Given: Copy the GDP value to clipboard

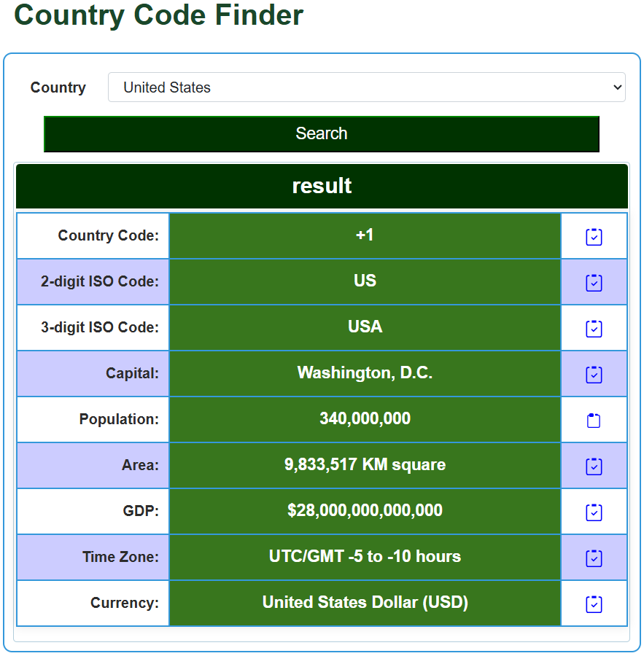Looking at the screenshot, I should click(594, 512).
